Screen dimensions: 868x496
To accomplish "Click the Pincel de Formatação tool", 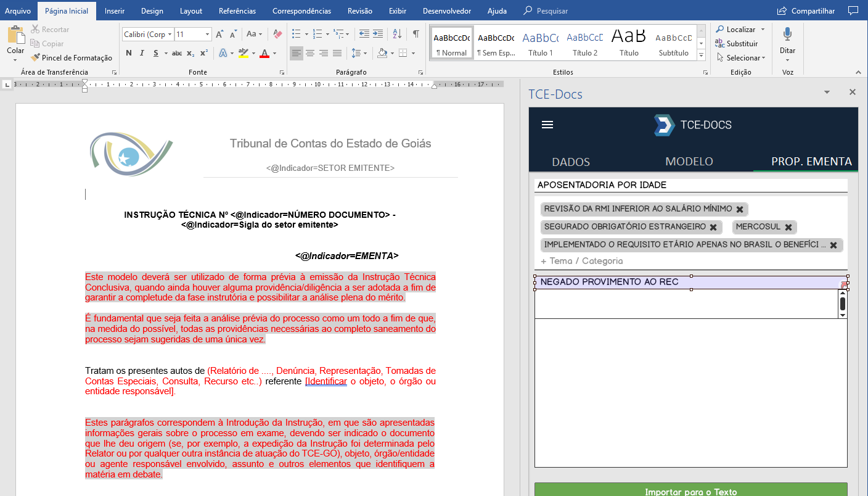I will (72, 57).
